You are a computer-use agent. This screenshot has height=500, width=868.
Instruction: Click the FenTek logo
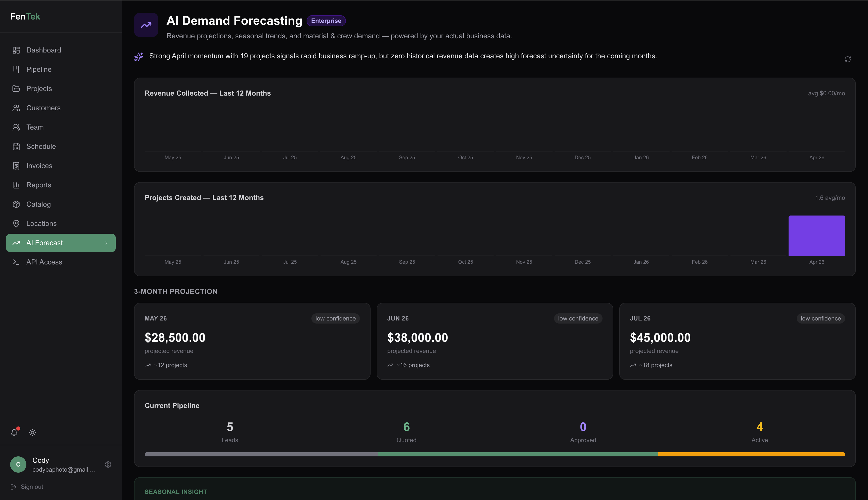(25, 16)
